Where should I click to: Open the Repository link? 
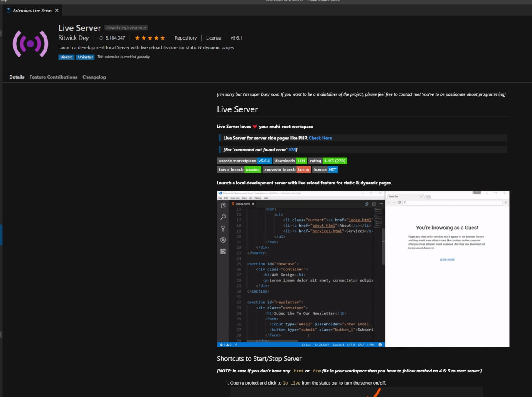[185, 38]
